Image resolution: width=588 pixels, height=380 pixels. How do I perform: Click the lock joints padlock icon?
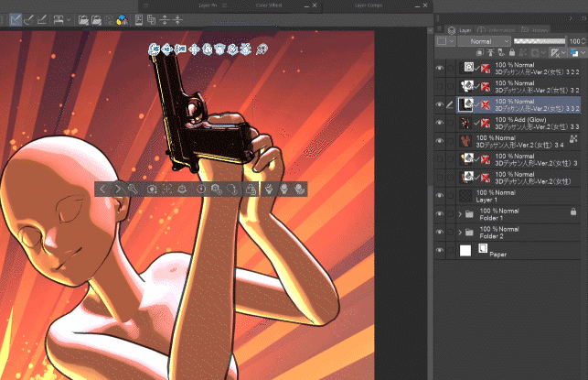pyautogui.click(x=250, y=189)
